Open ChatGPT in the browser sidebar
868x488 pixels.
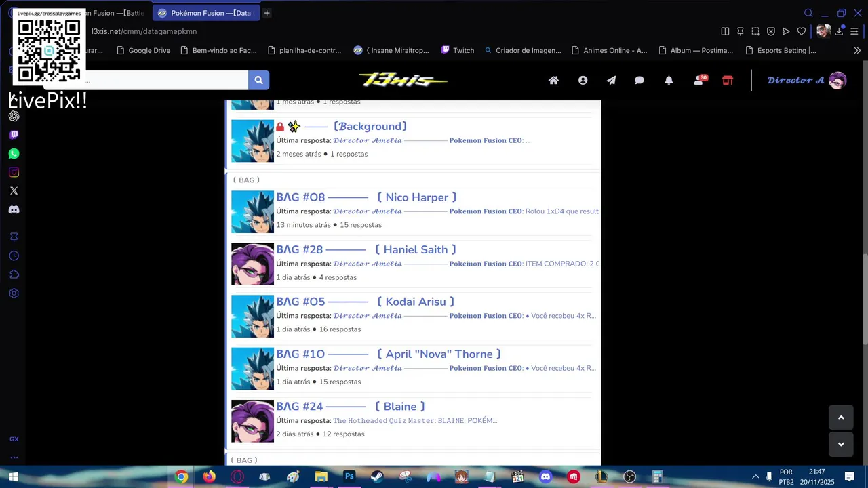coord(14,116)
